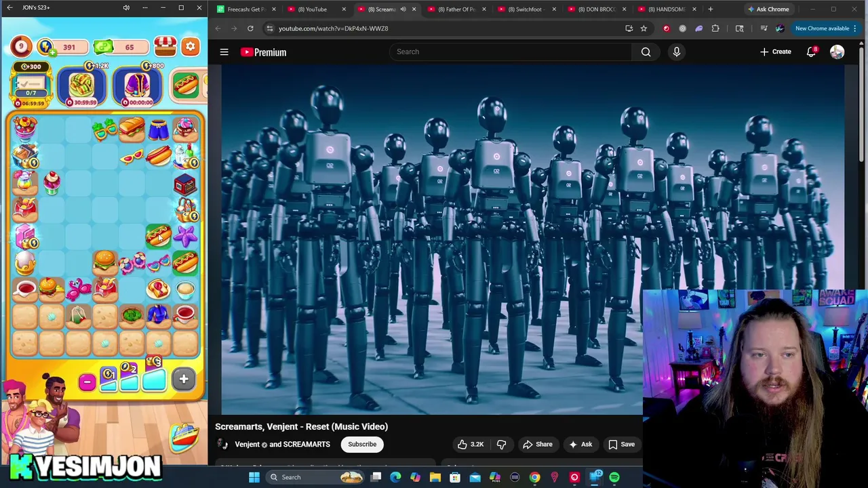Close the Screamarts tab
Image resolution: width=868 pixels, height=488 pixels.
414,9
